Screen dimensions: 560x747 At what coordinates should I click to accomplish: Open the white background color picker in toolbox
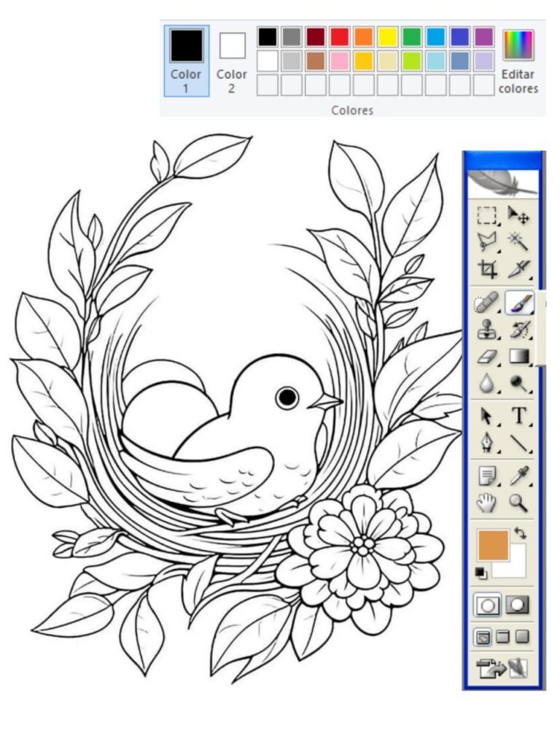tap(517, 567)
